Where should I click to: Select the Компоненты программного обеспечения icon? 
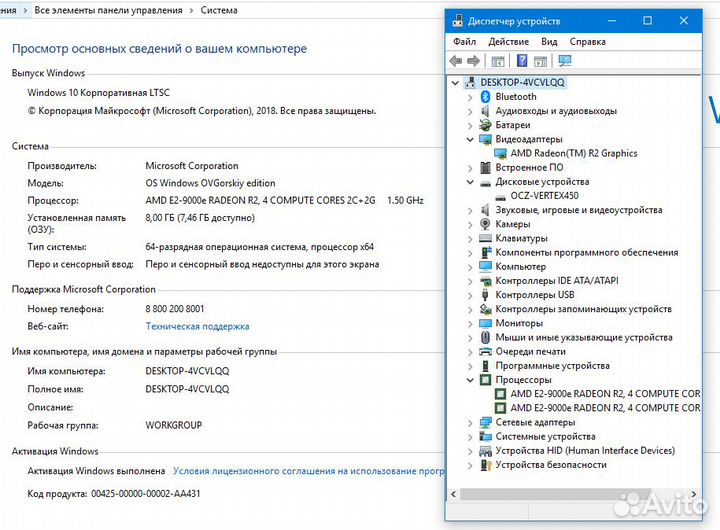coord(485,253)
